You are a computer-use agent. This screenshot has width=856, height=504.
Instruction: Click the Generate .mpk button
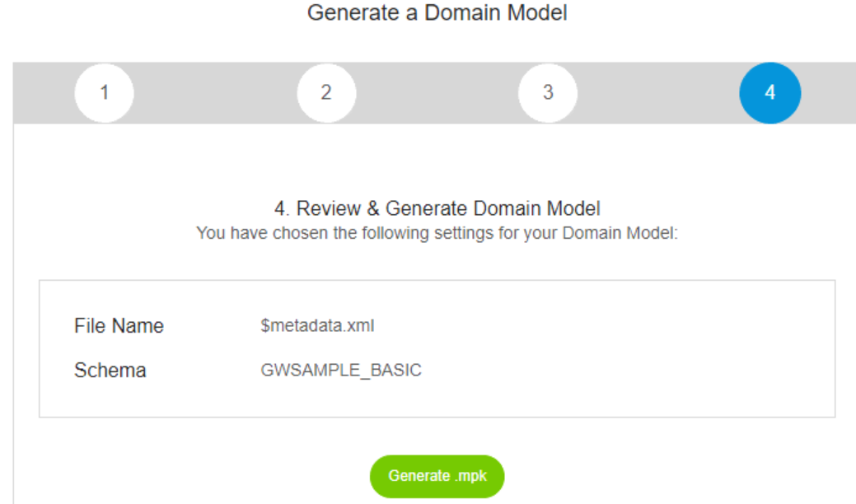[437, 476]
